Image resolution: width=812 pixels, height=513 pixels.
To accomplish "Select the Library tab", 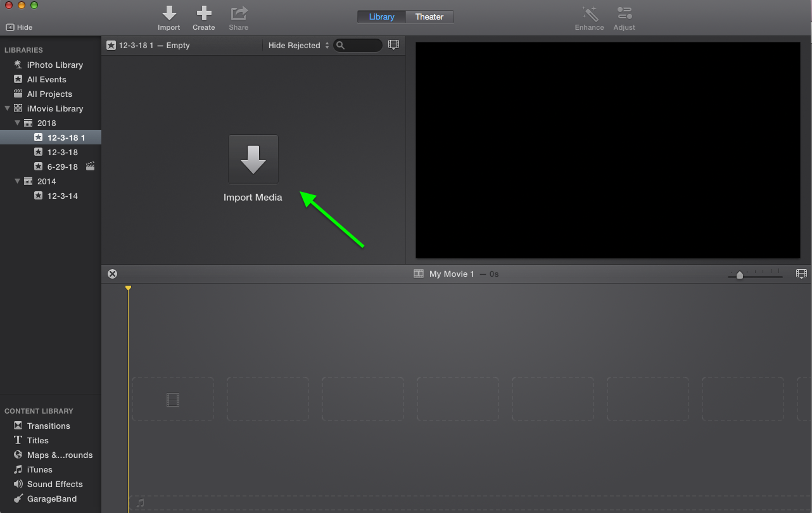I will (381, 16).
